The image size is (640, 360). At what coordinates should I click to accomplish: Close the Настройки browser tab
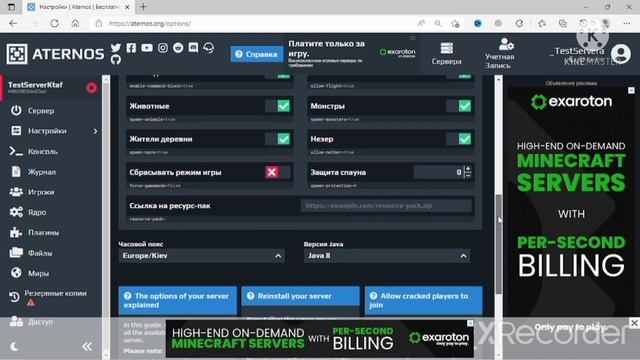127,7
